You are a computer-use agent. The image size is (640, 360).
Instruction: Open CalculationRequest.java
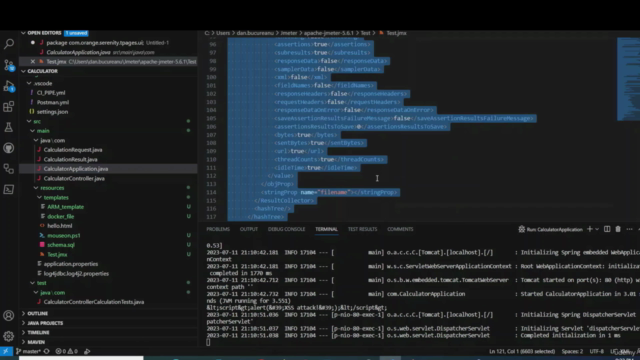[x=73, y=150]
